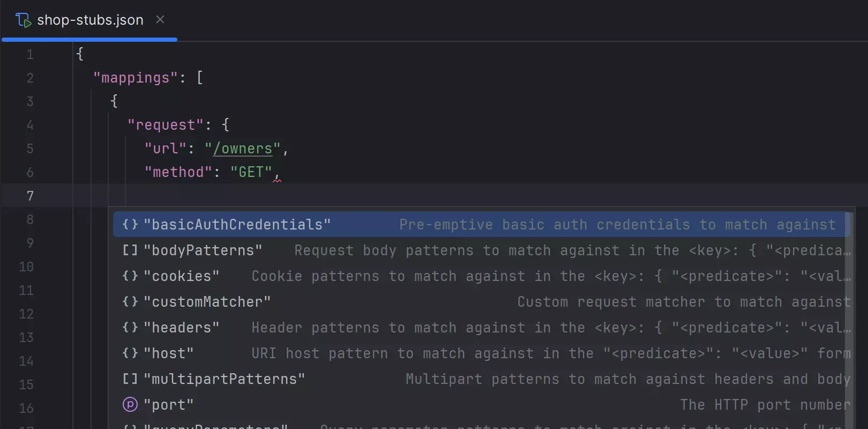Click the shop-stubs.json file type icon
This screenshot has height=429, width=868.
point(24,20)
